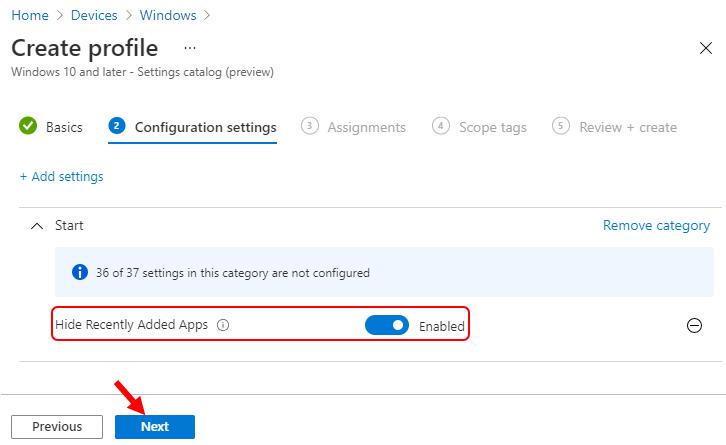Click the Previous button
The width and height of the screenshot is (726, 445).
(57, 426)
